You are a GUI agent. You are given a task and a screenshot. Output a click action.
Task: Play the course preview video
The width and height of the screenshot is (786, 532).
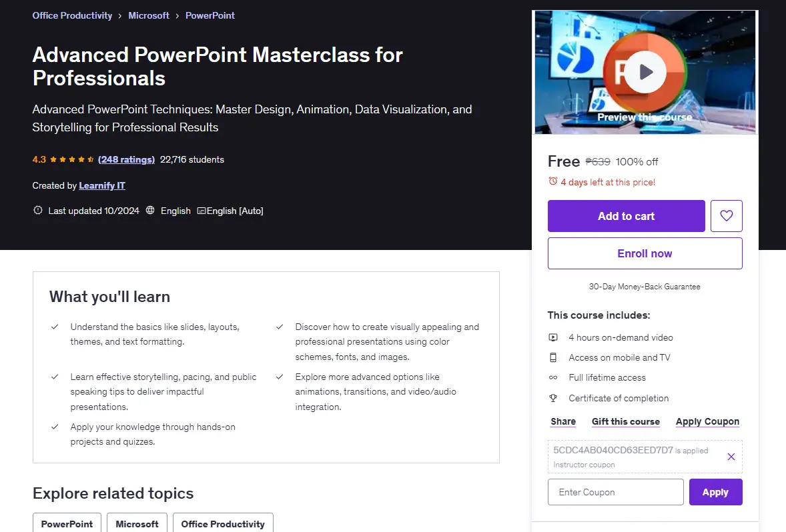(645, 72)
